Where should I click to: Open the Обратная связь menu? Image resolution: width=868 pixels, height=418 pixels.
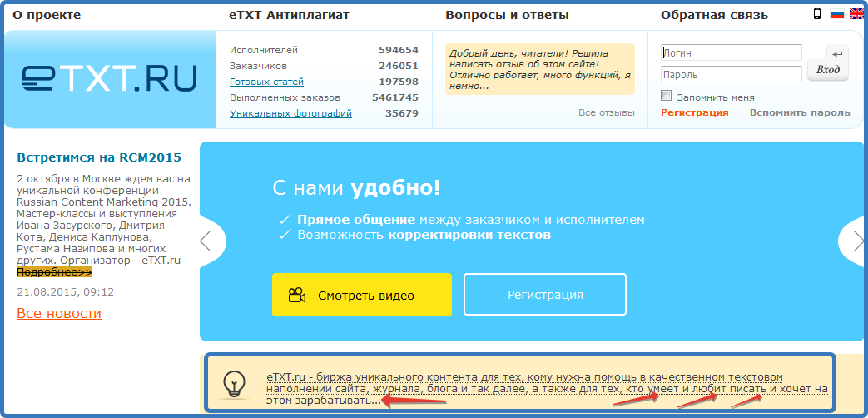(x=715, y=15)
